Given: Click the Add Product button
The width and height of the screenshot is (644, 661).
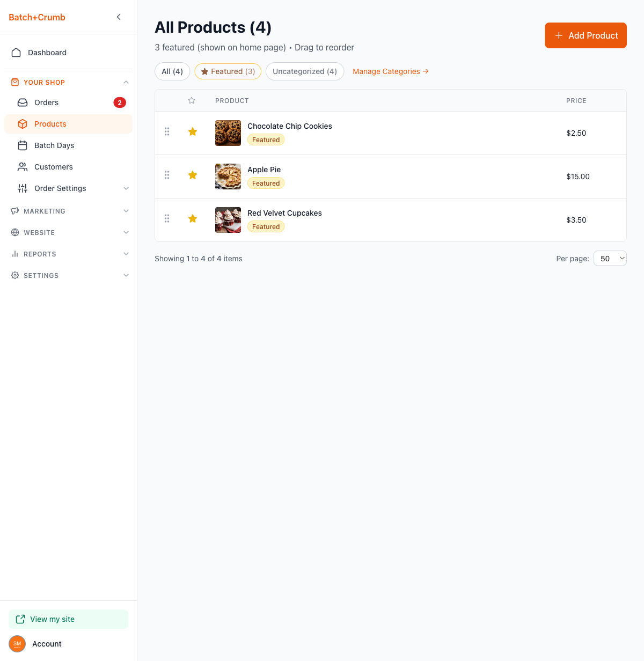Looking at the screenshot, I should 586,35.
